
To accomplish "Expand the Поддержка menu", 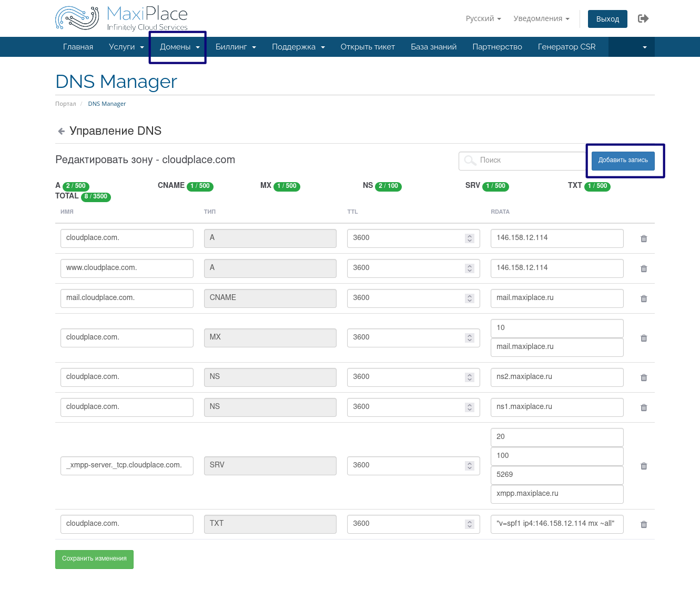I will [298, 47].
